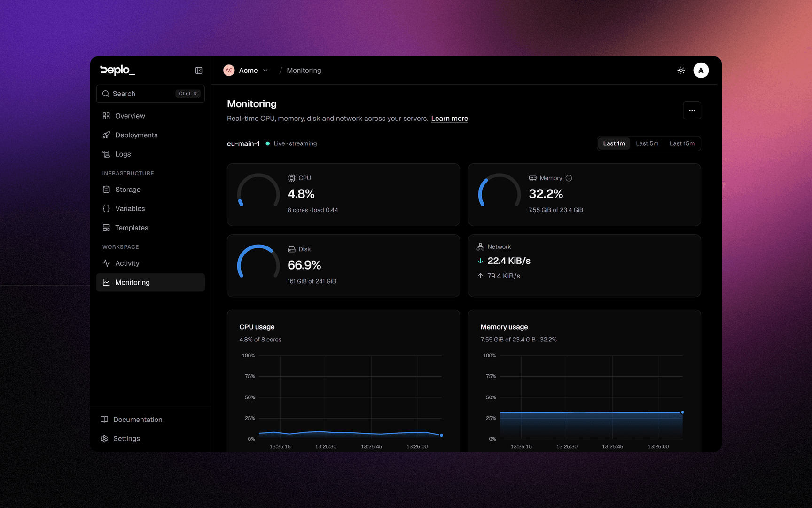Click the Memory info icon
The height and width of the screenshot is (508, 812).
(x=569, y=178)
